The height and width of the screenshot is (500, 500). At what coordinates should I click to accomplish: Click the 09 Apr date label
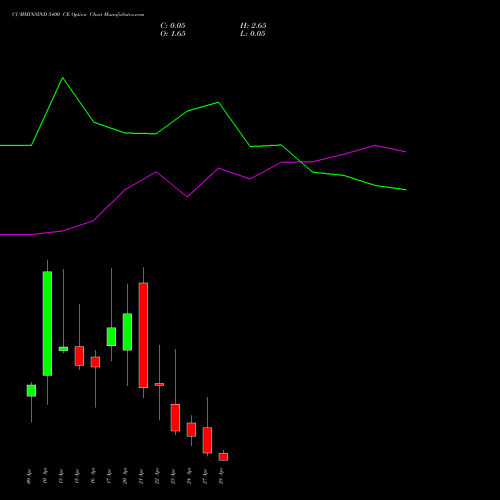click(29, 477)
